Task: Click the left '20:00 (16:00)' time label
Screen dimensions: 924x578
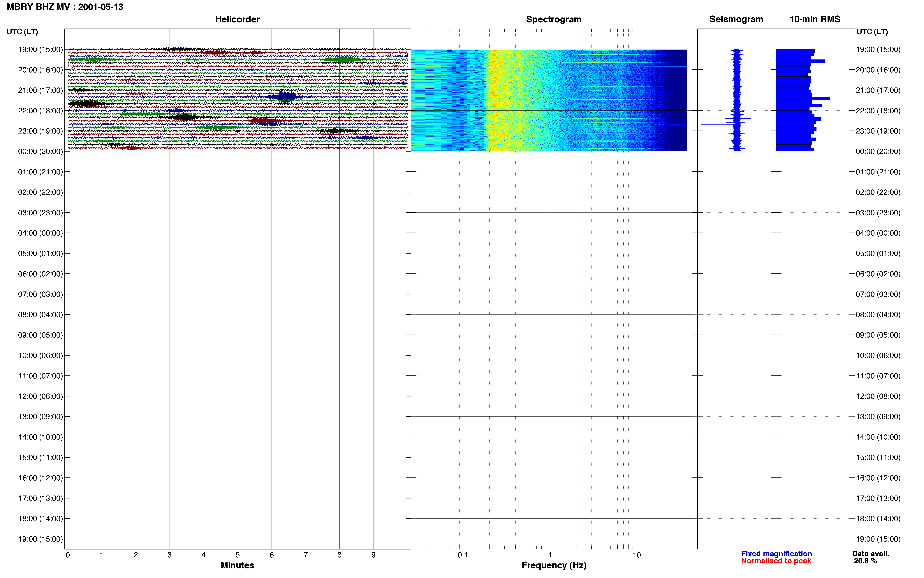Action: click(x=41, y=70)
